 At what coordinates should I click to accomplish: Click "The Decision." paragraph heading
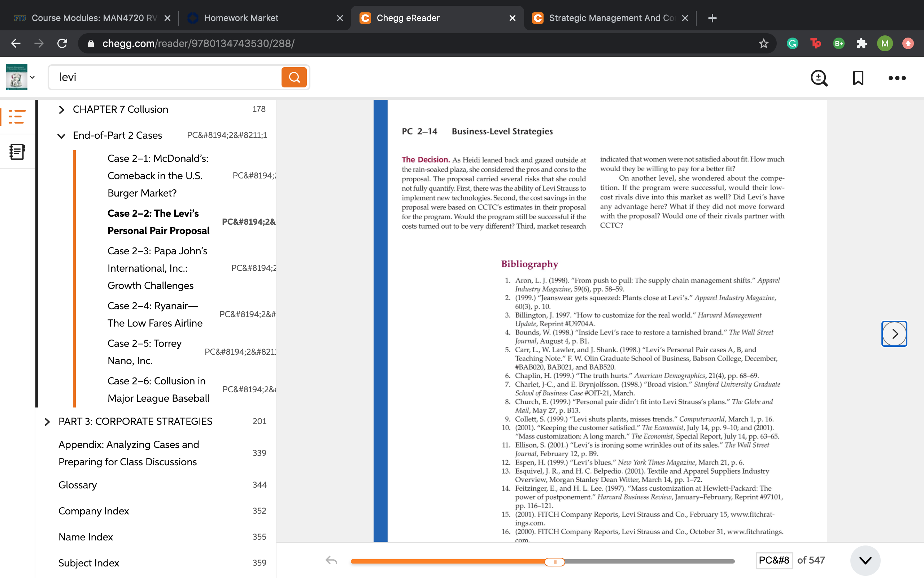click(x=425, y=159)
